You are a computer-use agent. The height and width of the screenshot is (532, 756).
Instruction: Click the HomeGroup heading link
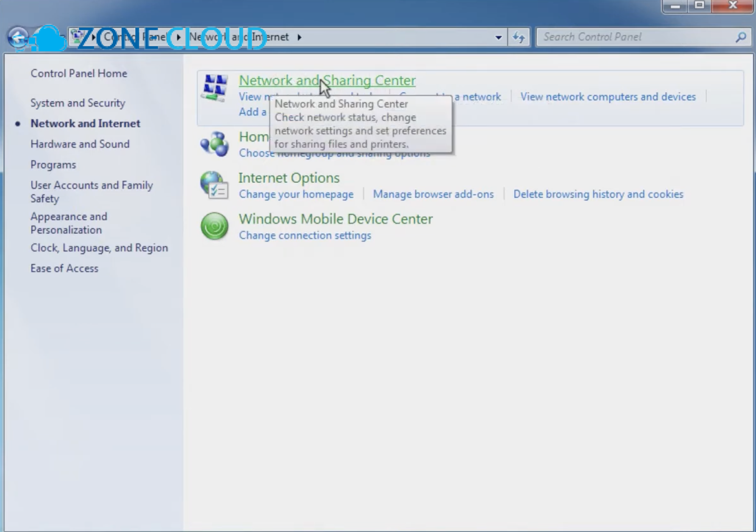254,137
